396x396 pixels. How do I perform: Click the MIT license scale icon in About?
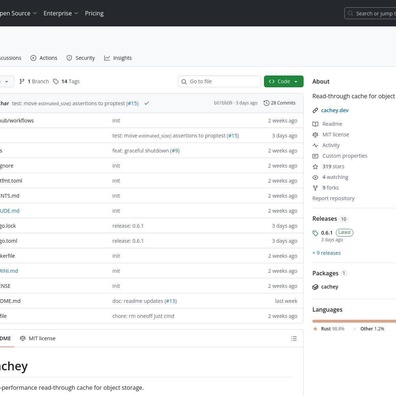point(315,135)
